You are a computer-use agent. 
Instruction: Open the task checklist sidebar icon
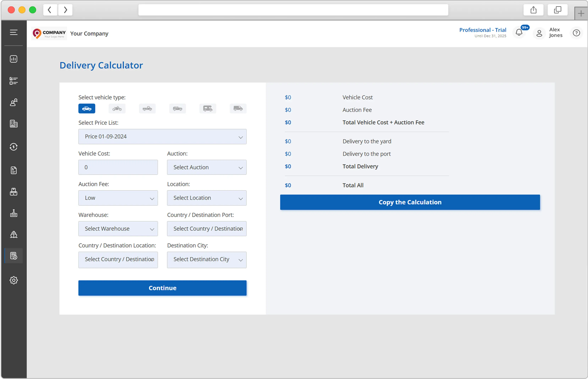pyautogui.click(x=13, y=81)
